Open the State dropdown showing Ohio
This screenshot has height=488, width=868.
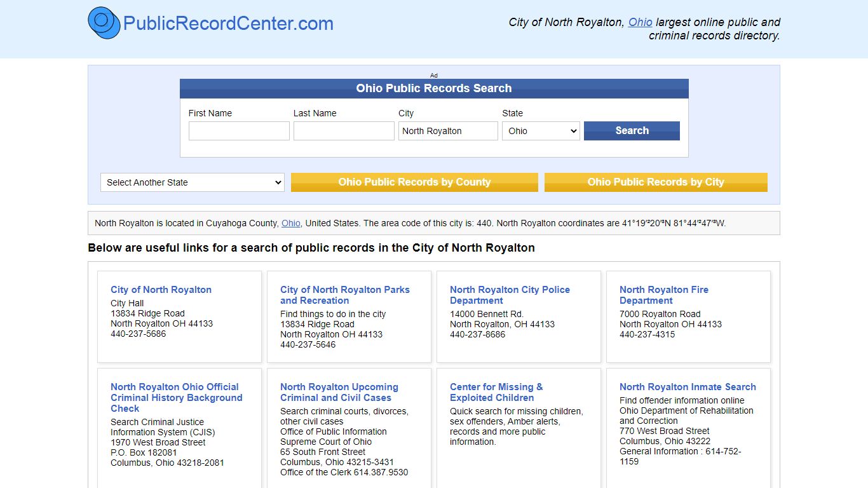541,131
